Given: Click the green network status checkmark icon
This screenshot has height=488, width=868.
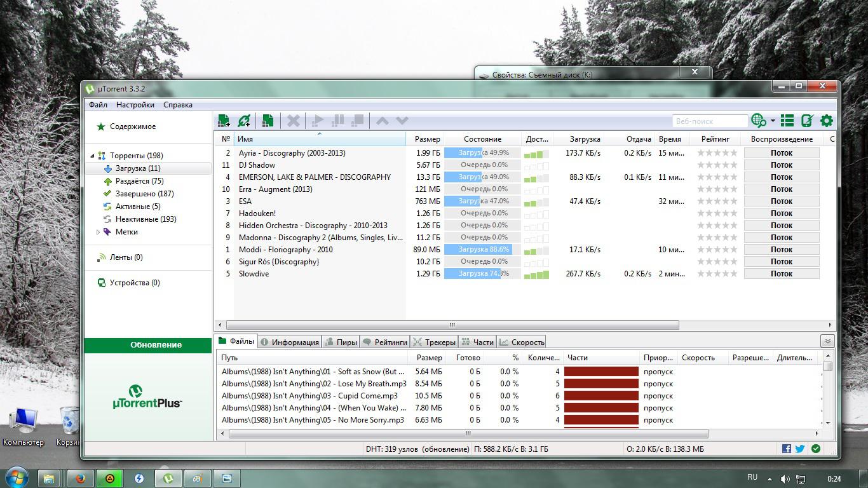Looking at the screenshot, I should pyautogui.click(x=816, y=449).
